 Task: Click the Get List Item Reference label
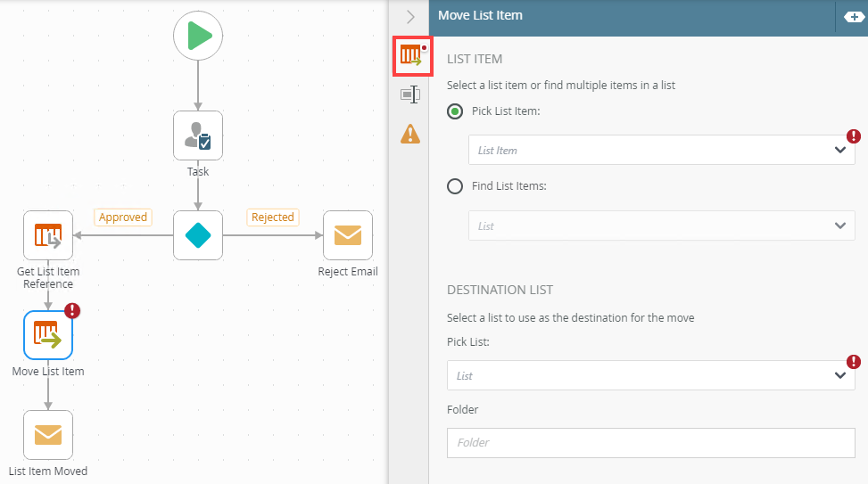48,278
